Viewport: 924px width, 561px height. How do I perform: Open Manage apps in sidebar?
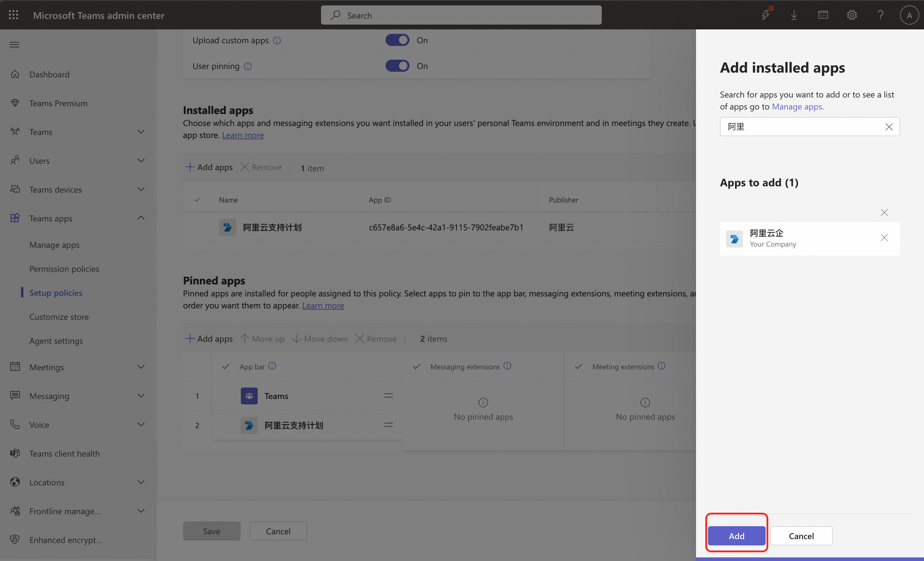(54, 245)
